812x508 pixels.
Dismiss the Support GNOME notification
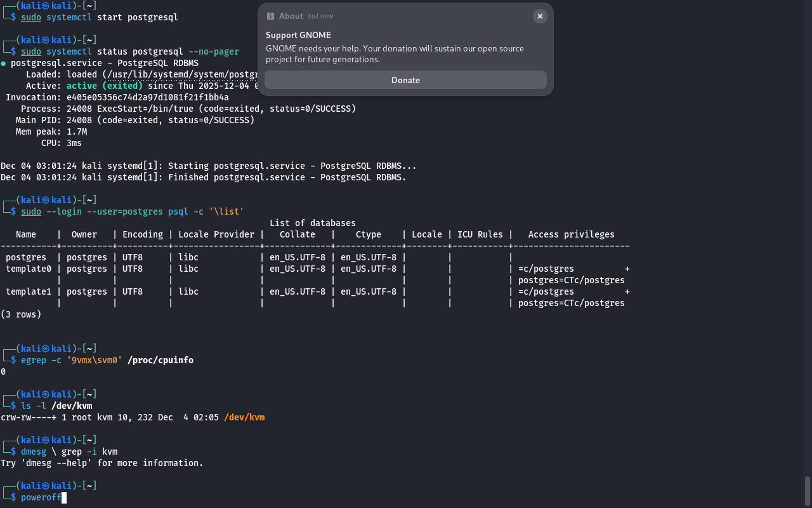(x=540, y=17)
